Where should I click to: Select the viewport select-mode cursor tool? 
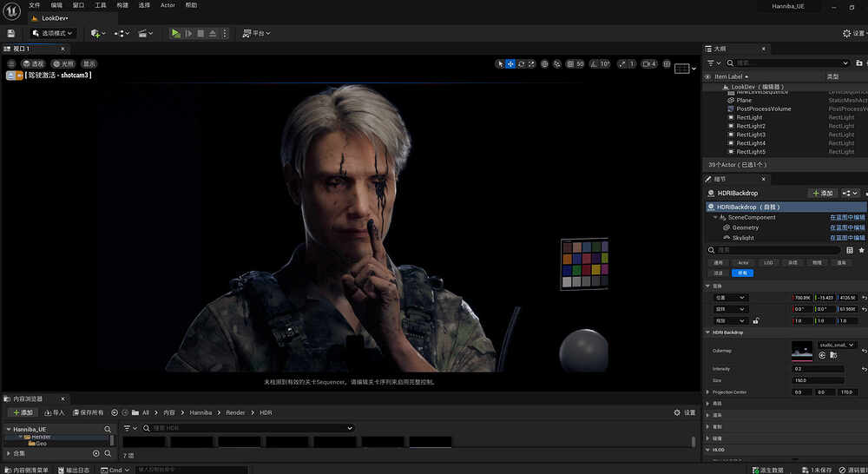tap(501, 63)
